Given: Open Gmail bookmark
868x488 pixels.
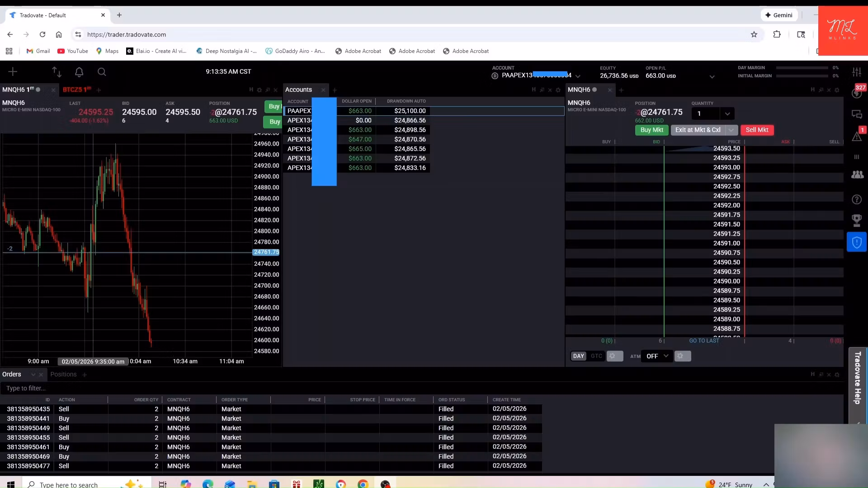Looking at the screenshot, I should tap(38, 51).
